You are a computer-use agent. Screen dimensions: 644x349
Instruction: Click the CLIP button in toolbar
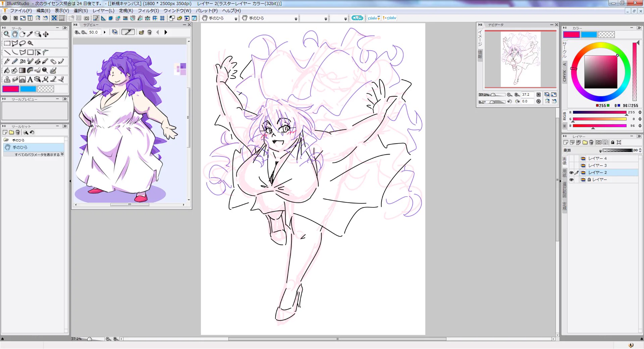[358, 18]
